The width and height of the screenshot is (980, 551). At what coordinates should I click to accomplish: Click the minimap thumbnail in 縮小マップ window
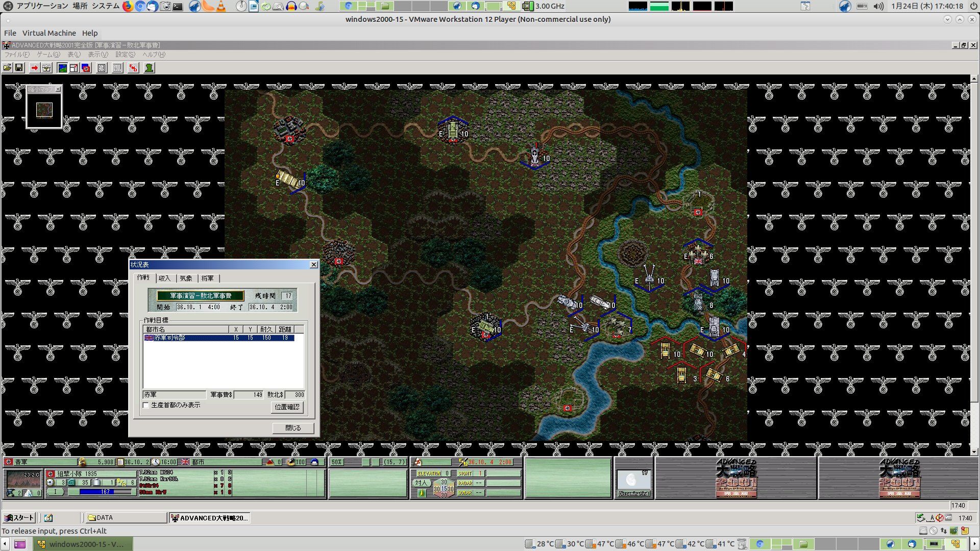44,110
